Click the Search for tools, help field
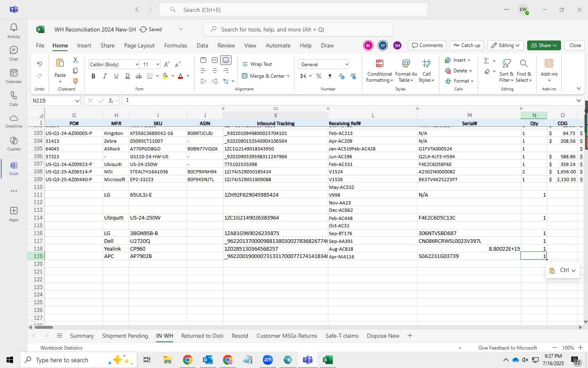588x368 pixels. (x=297, y=29)
